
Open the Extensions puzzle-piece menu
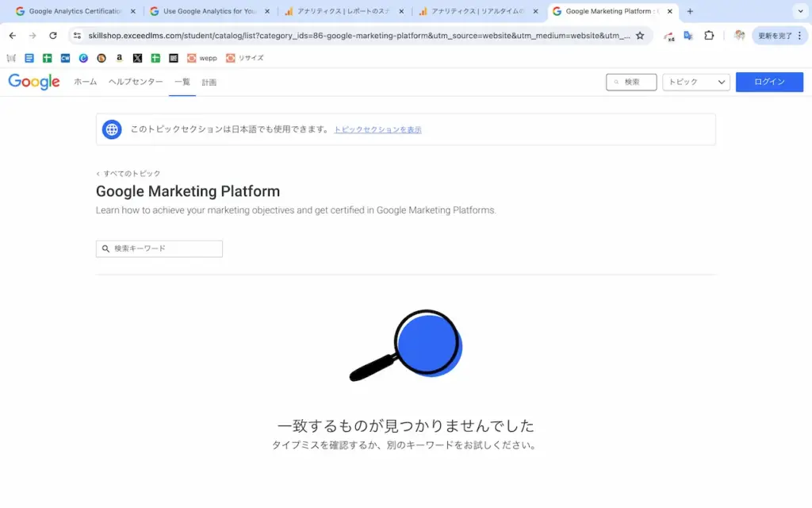coord(709,36)
